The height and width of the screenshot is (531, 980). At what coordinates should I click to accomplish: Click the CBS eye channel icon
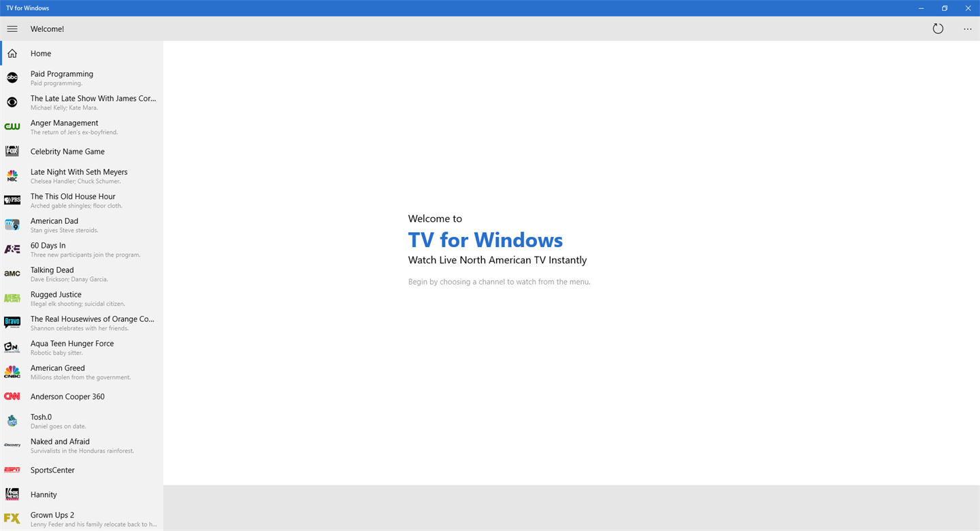click(12, 102)
